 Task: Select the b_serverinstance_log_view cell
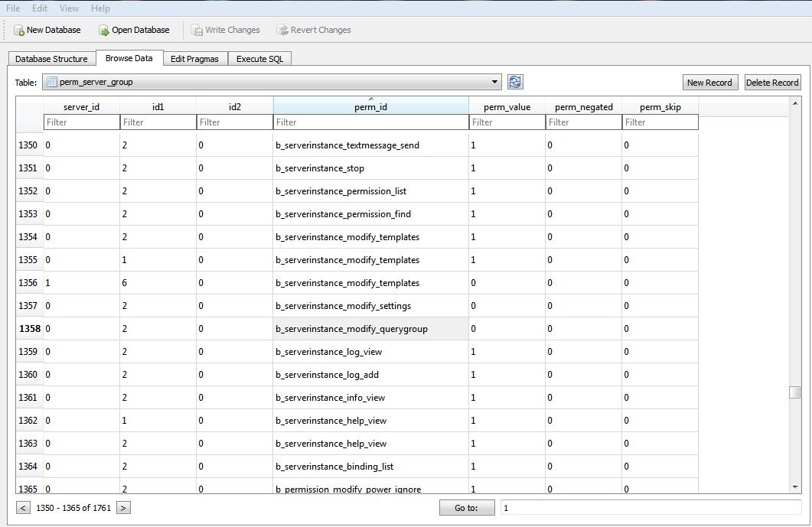tap(370, 352)
